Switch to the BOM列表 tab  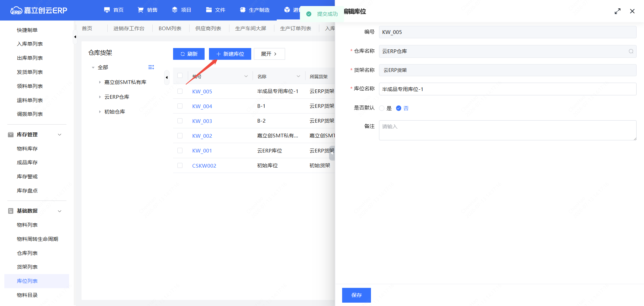click(170, 29)
